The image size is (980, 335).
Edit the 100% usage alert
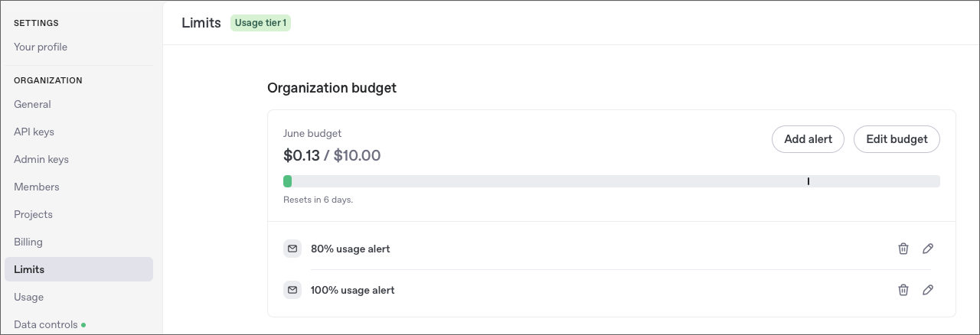pos(928,290)
